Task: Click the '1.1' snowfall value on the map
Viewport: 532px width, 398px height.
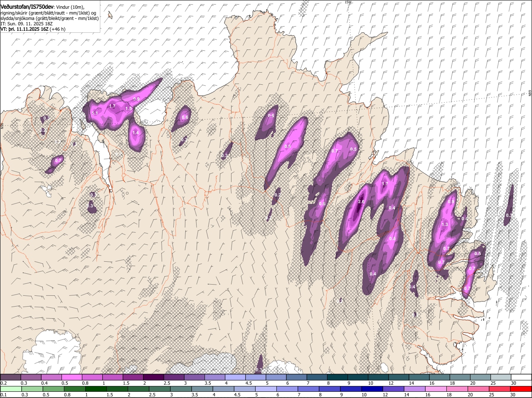Action: pos(95,113)
